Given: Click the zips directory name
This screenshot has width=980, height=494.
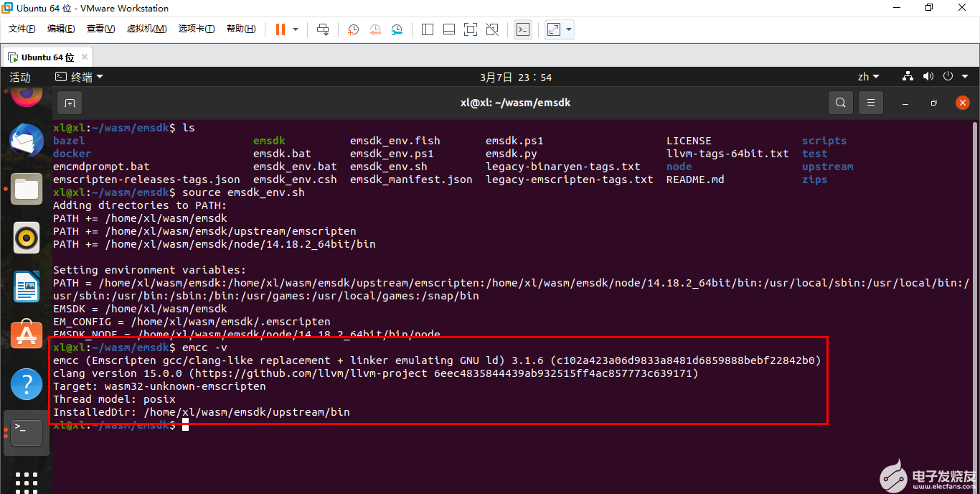Looking at the screenshot, I should pos(814,180).
